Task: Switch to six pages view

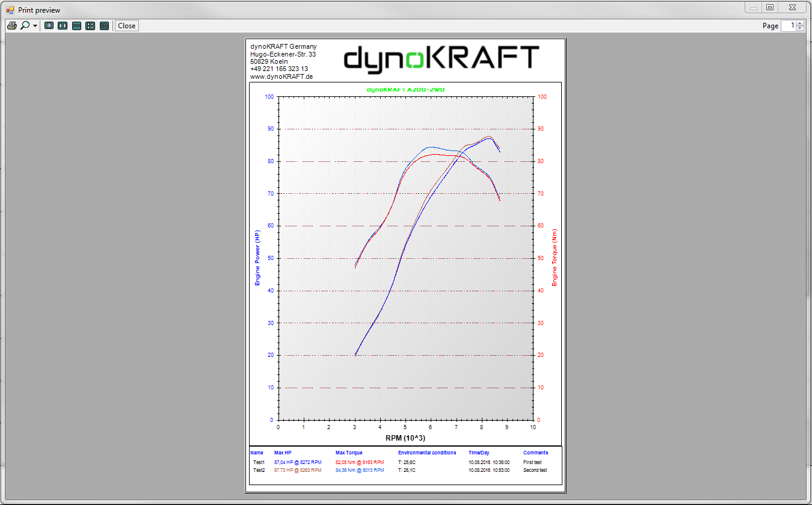Action: pyautogui.click(x=104, y=26)
